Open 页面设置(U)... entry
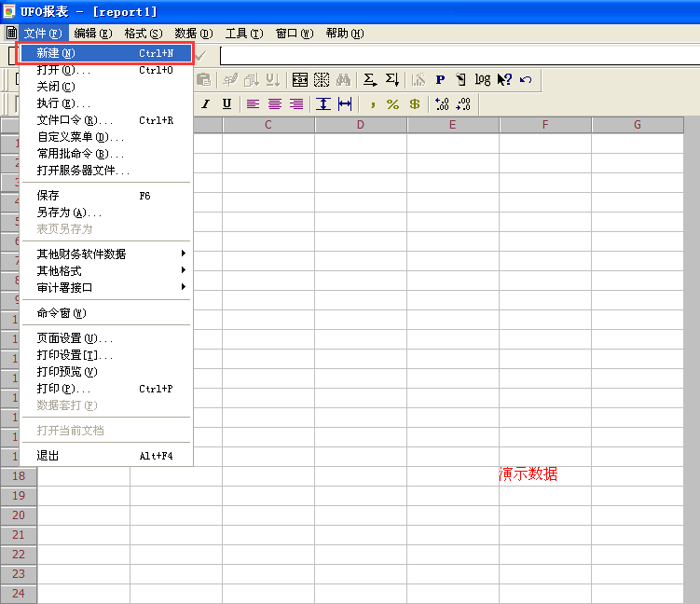Screen dimensions: 700x604 (106, 338)
